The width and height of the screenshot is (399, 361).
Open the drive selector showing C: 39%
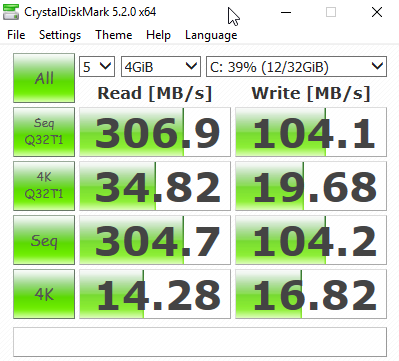coord(296,67)
